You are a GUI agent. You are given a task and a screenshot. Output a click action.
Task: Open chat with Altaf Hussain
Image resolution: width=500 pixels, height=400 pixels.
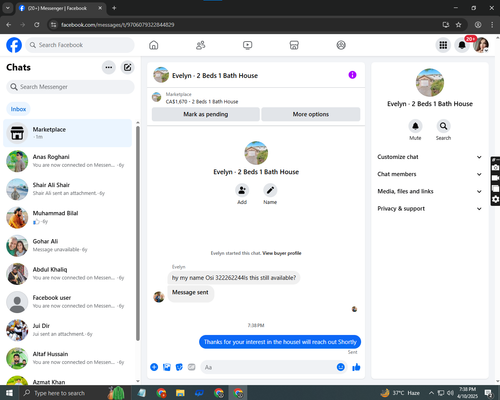pos(68,358)
